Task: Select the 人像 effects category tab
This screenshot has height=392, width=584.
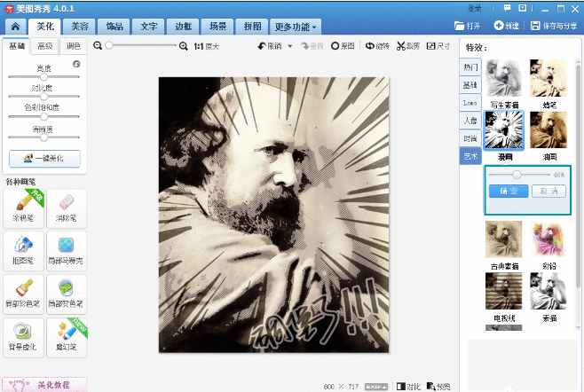Action: tap(470, 120)
